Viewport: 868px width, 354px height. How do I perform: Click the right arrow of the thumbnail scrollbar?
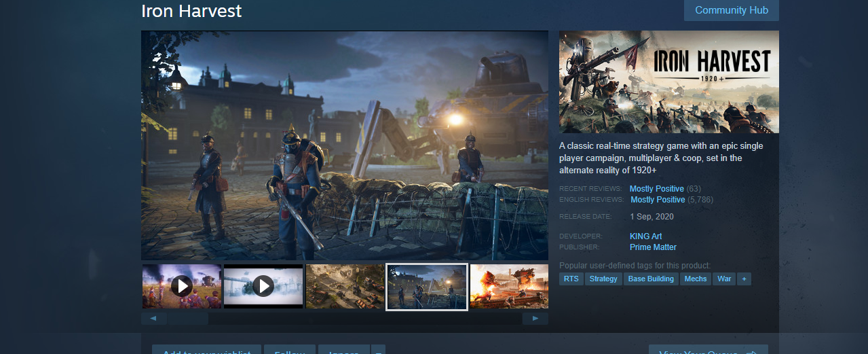pyautogui.click(x=535, y=318)
